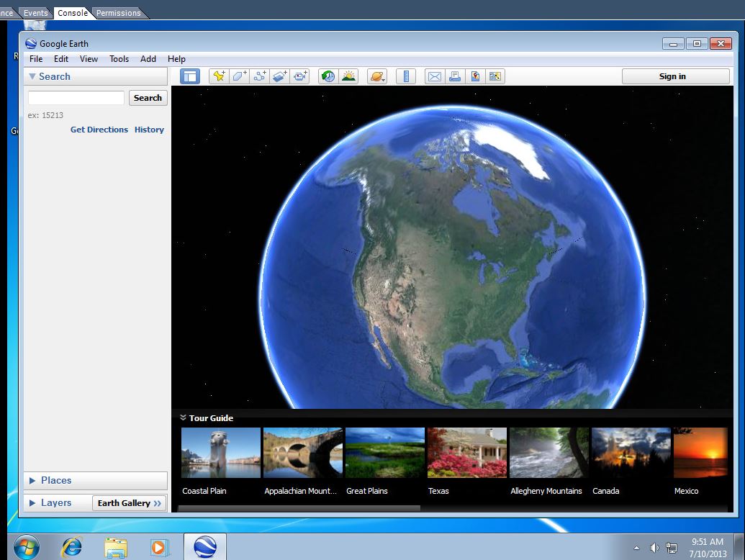745x560 pixels.
Task: Open Get Directions link
Action: 99,130
